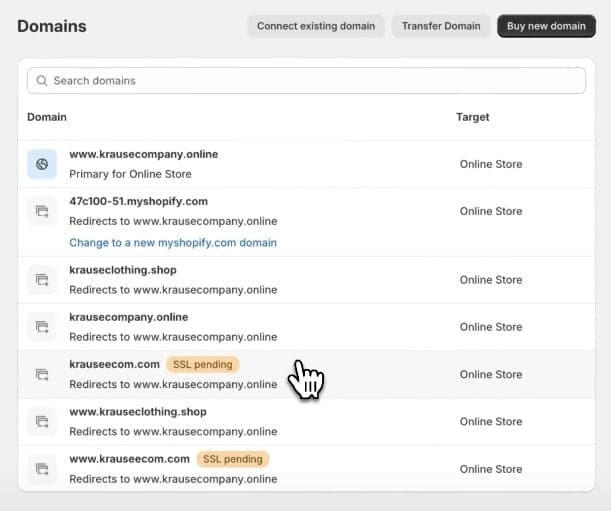This screenshot has width=611, height=511.
Task: Click redirect icon beside krauseecom.com
Action: pos(42,374)
